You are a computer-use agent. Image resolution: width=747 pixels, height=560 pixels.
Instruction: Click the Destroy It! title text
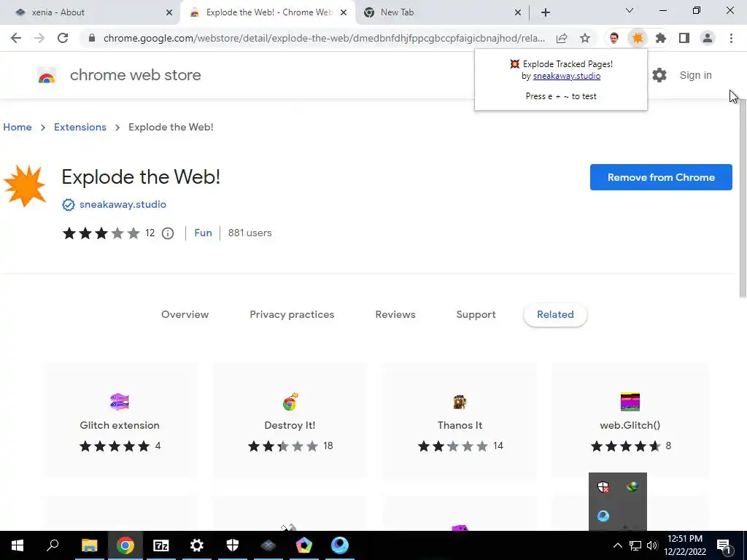click(290, 425)
